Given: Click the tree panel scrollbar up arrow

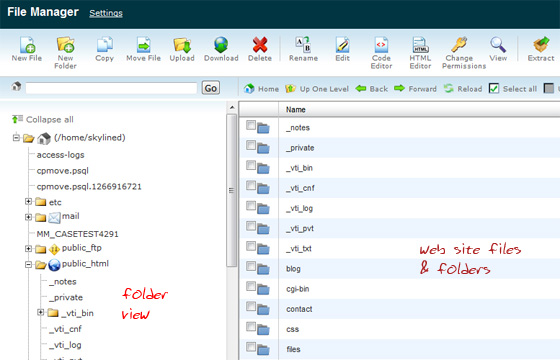Looking at the screenshot, I should point(232,107).
